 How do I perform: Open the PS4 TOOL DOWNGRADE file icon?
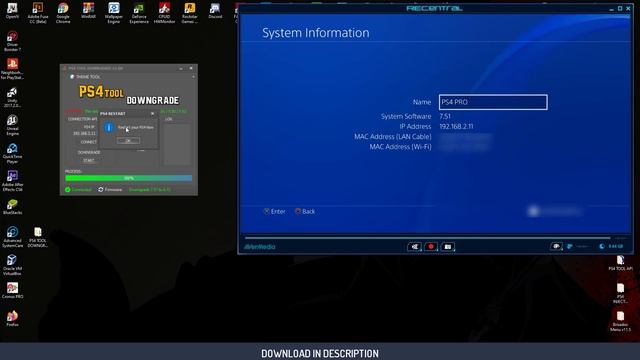tap(38, 237)
